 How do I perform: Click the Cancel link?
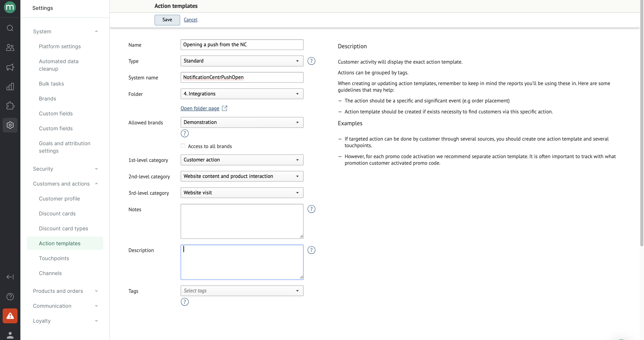pos(190,20)
